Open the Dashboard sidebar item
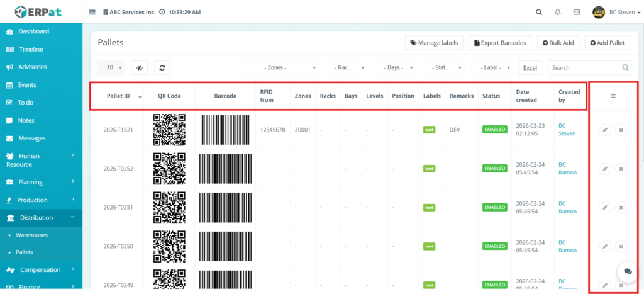 coord(33,31)
